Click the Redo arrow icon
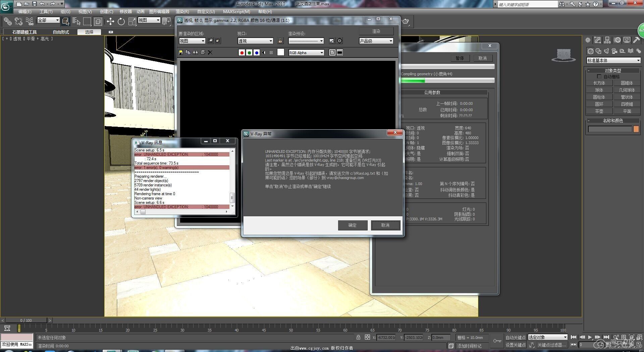The width and height of the screenshot is (644, 352). tap(53, 4)
